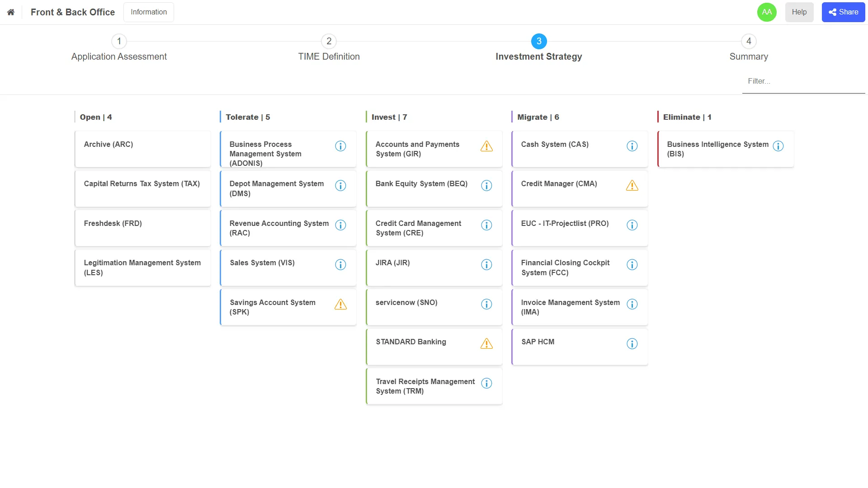Select step 3 Investment Strategy
Screen dimensions: 868x488
click(x=538, y=48)
